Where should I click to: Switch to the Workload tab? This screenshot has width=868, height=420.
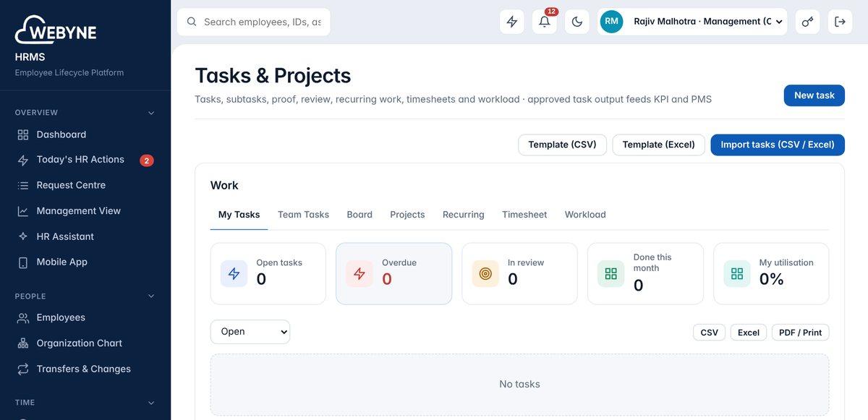585,215
